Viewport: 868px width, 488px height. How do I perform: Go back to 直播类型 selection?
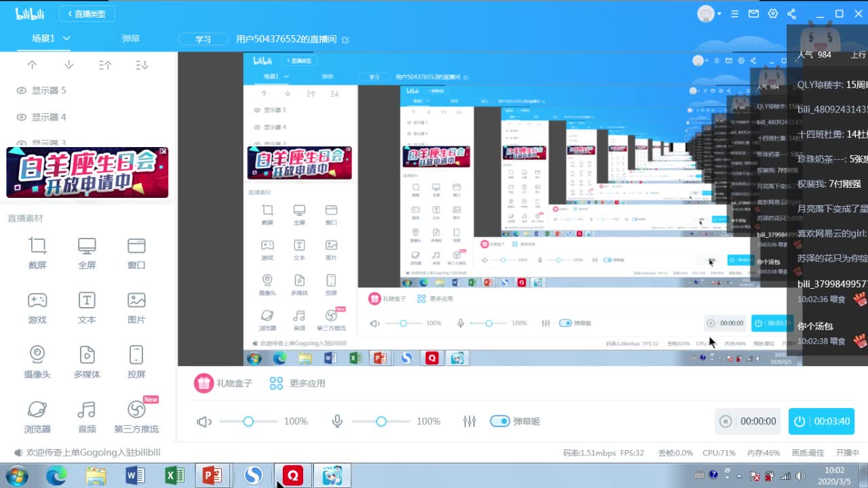(x=87, y=14)
